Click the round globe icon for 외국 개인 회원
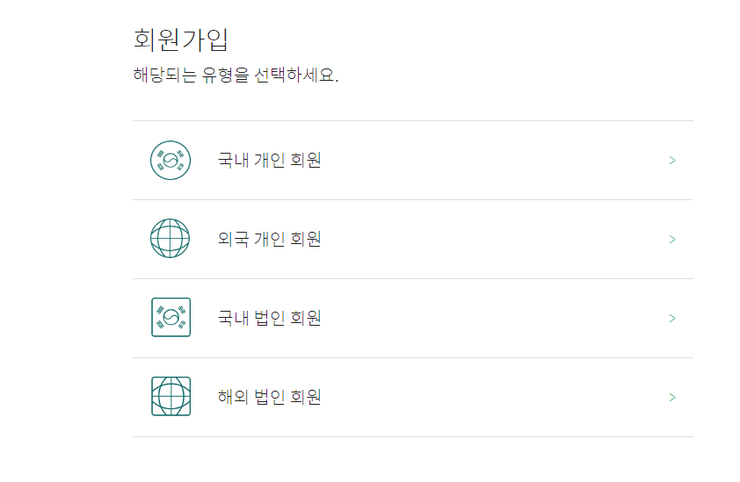This screenshot has width=740, height=482. coord(170,238)
